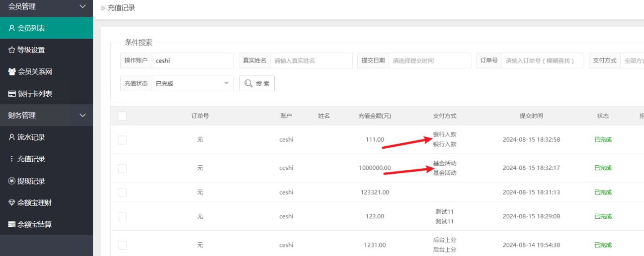The height and width of the screenshot is (256, 644).
Task: Click the 充值金额(元) column header
Action: [x=375, y=116]
